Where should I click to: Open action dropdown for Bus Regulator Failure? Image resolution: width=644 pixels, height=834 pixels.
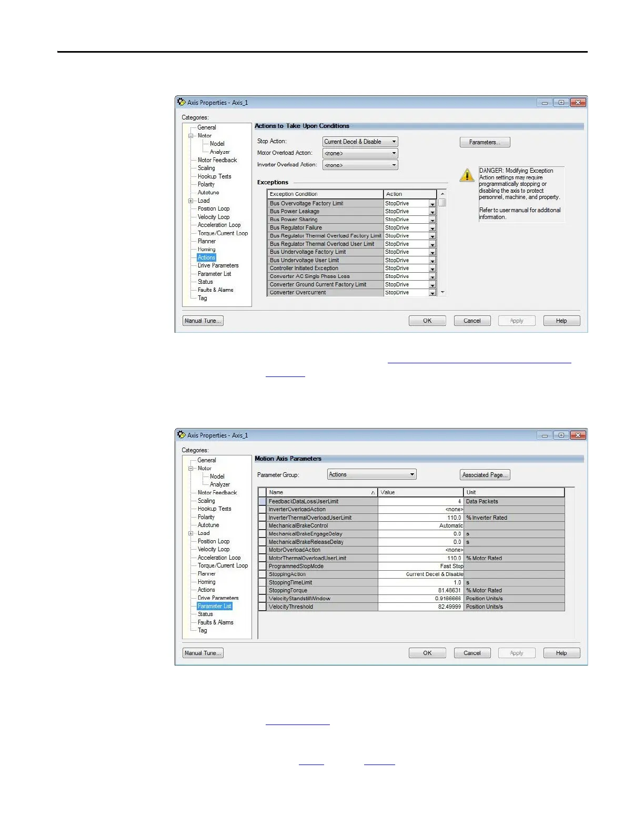point(432,228)
